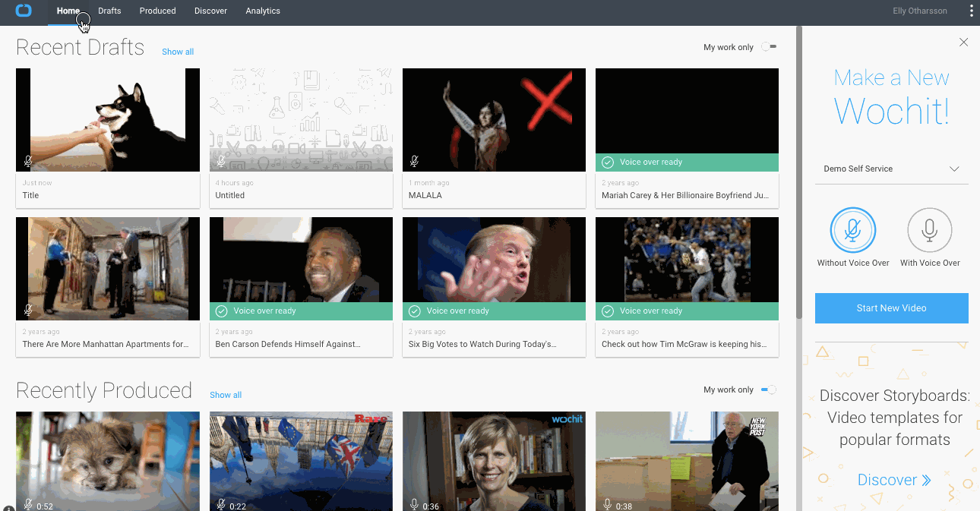Click the checkmark icon on the Six Big Votes draft

[x=415, y=311]
